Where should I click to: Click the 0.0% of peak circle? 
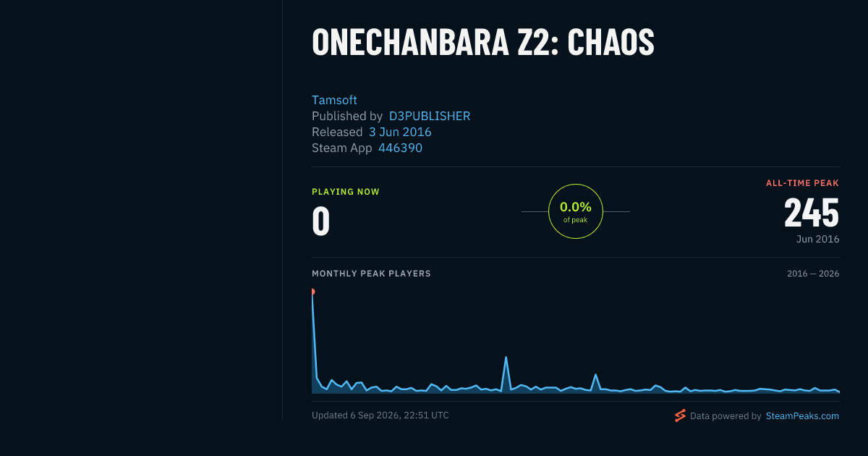(x=576, y=211)
